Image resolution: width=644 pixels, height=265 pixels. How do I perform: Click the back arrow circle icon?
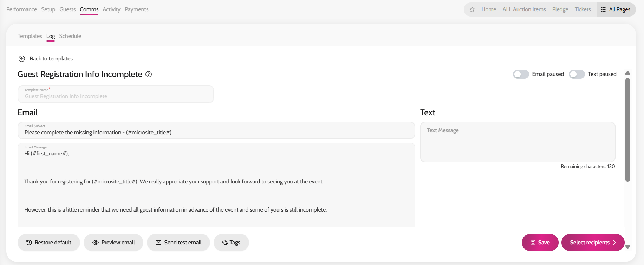click(22, 59)
